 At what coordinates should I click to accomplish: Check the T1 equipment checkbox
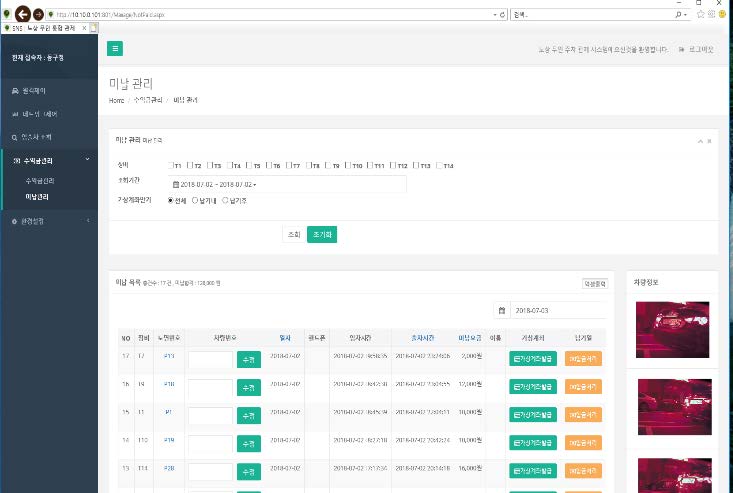click(x=170, y=165)
